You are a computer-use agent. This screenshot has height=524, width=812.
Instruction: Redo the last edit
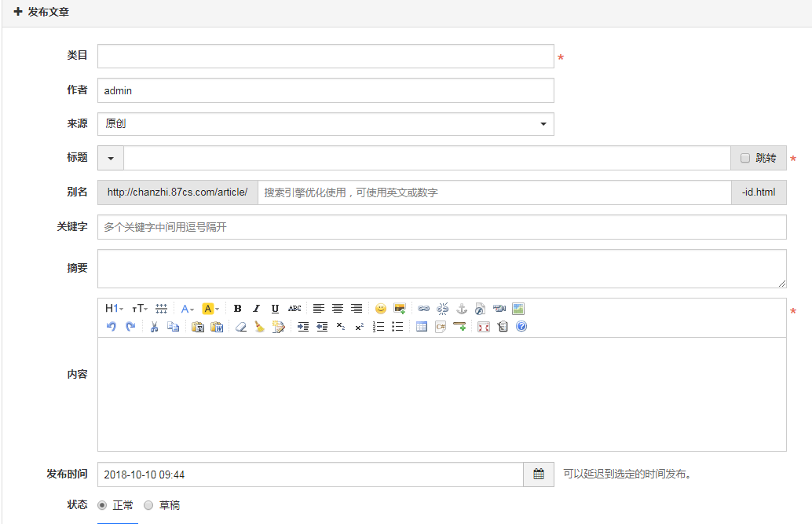(x=130, y=327)
